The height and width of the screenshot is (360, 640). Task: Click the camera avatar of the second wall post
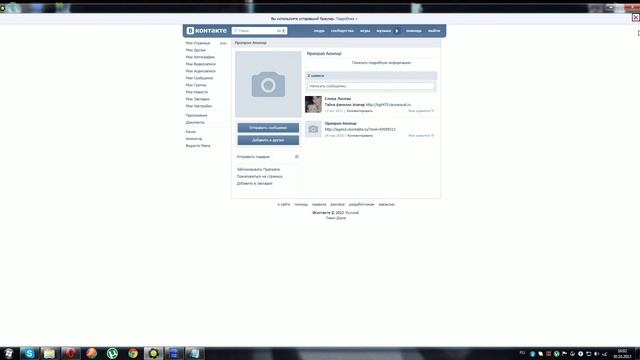[313, 129]
